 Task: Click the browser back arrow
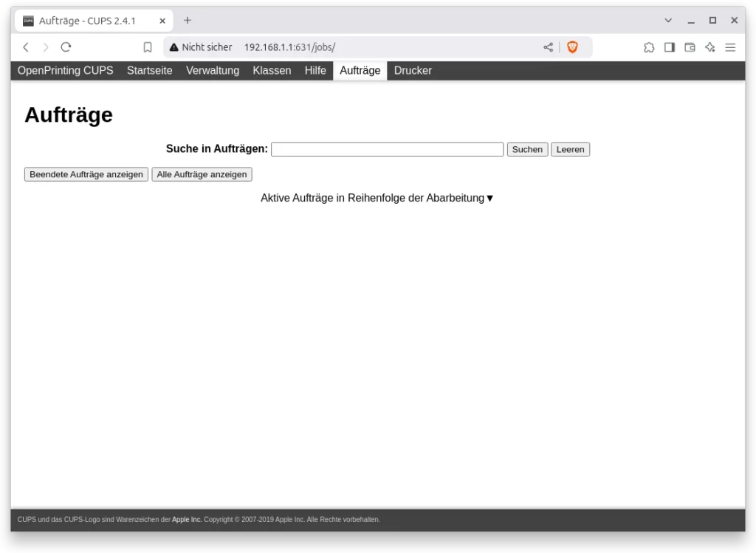coord(26,47)
